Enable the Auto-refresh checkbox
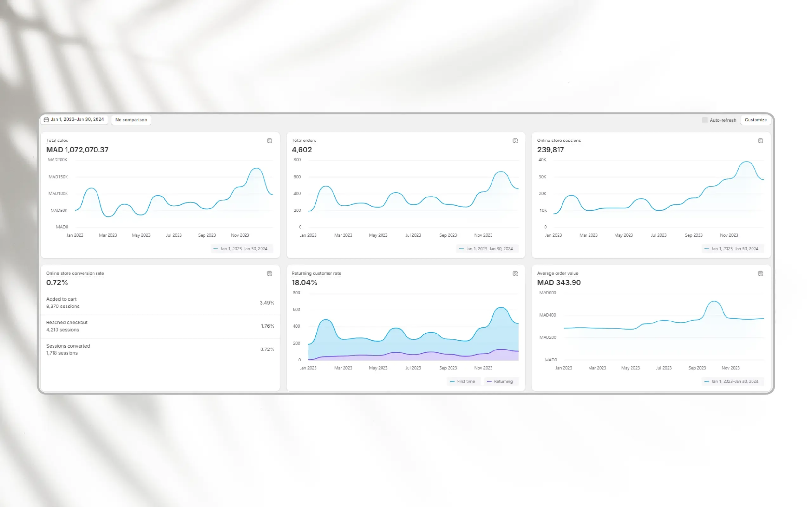This screenshot has width=812, height=507. click(x=704, y=120)
